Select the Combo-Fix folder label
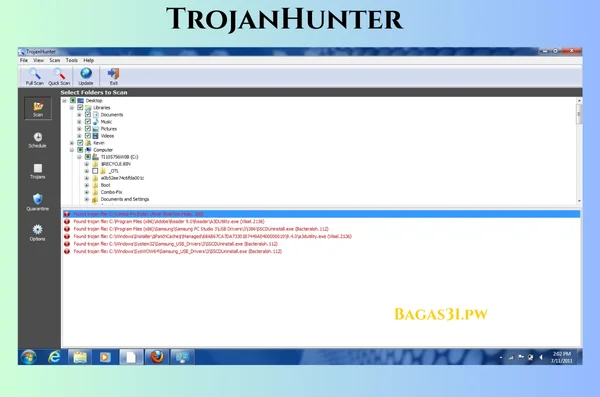The height and width of the screenshot is (397, 600). 111,192
